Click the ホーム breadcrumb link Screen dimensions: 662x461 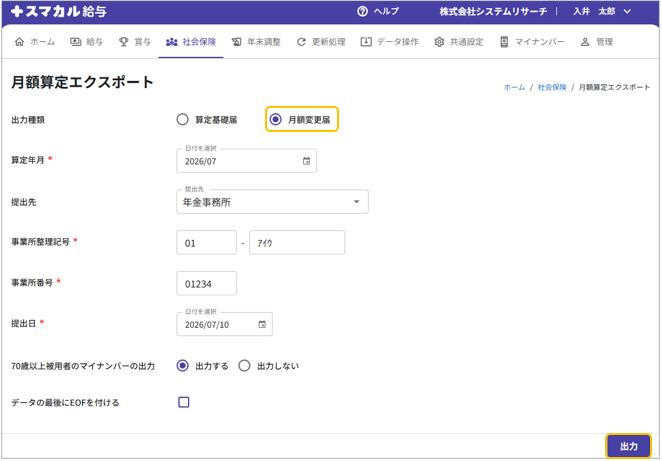[x=514, y=87]
